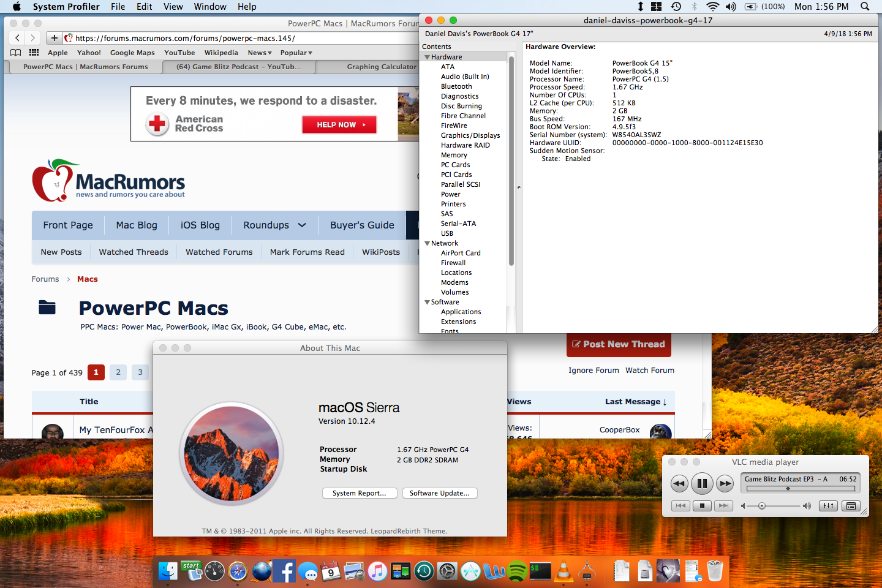
Task: Click the low-volume speaker icon in VLC
Action: click(744, 506)
